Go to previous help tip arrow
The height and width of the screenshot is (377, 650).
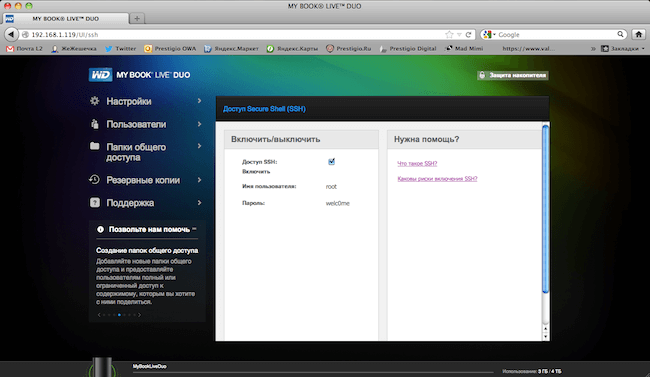[99, 315]
